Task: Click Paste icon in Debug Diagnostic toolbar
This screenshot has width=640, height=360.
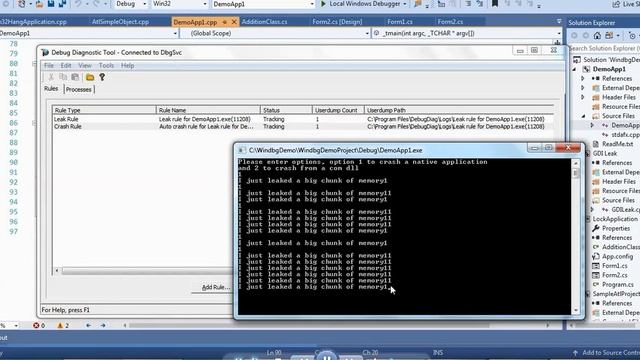Action: click(75, 77)
